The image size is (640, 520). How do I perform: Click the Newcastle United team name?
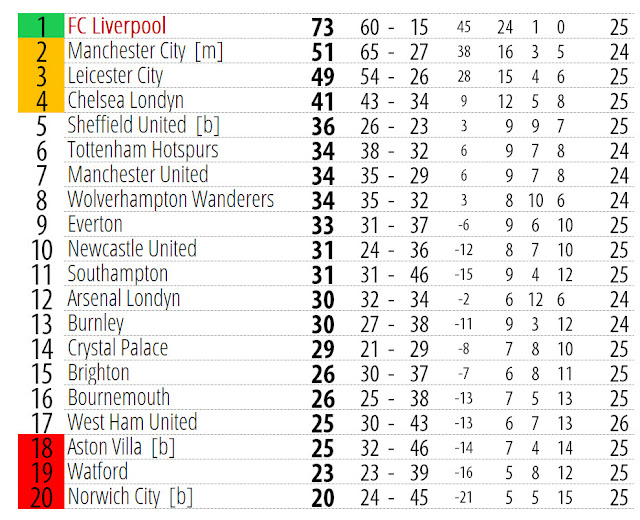tap(132, 249)
